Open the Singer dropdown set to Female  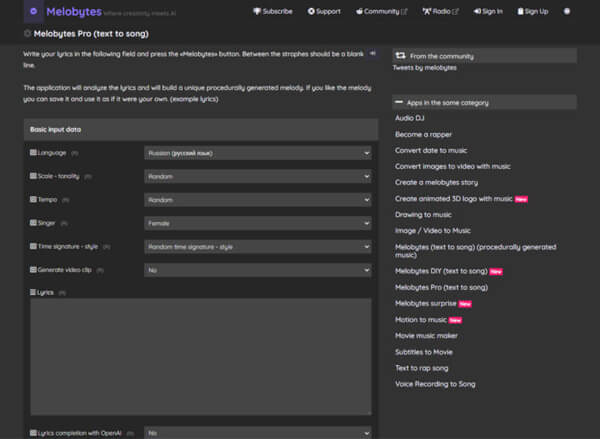[x=257, y=223]
